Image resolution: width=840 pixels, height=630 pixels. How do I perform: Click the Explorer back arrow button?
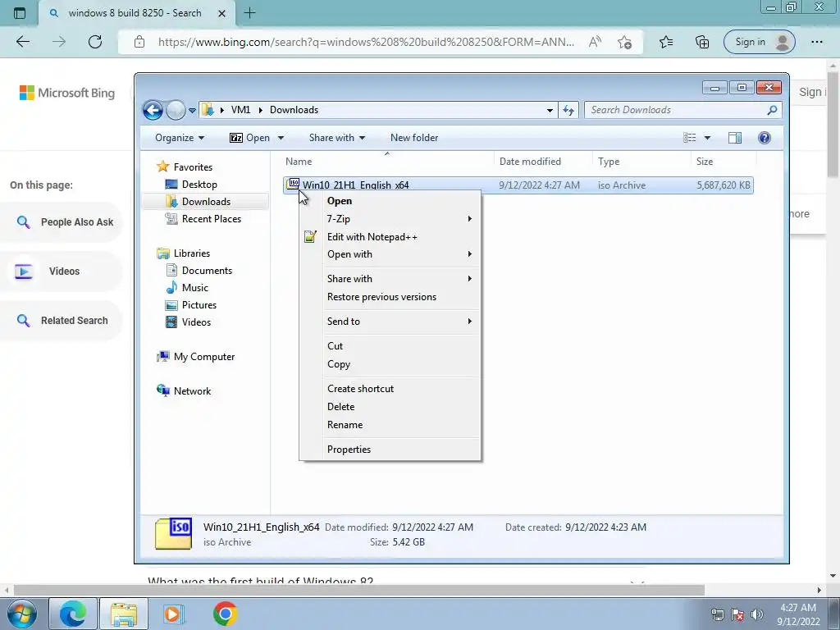click(x=153, y=111)
